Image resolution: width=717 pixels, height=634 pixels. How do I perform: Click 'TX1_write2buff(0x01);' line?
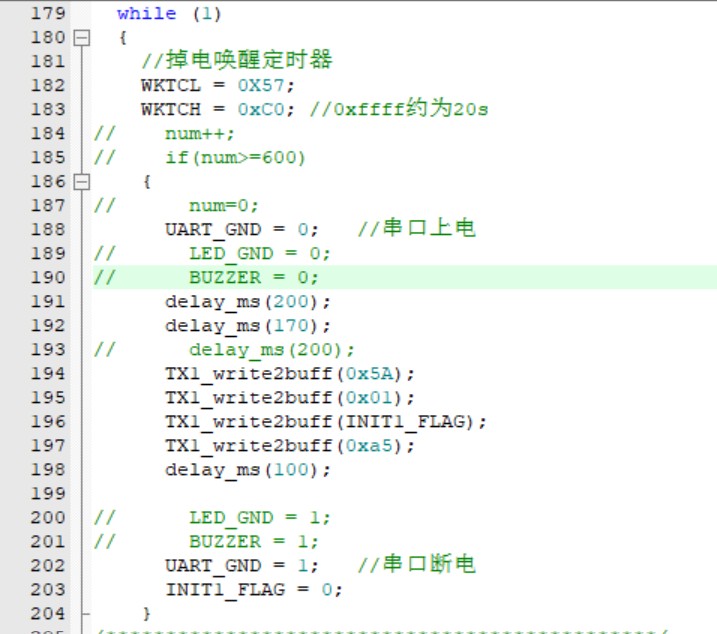click(290, 398)
